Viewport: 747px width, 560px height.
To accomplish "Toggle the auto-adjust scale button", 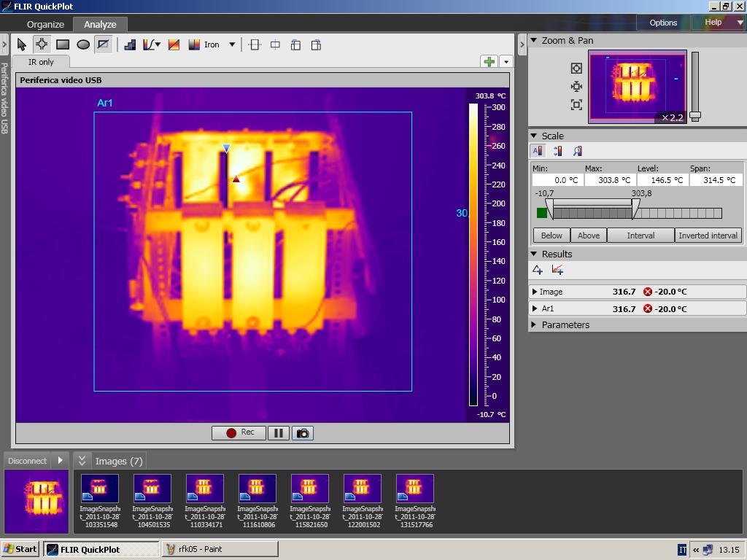I will coord(538,151).
